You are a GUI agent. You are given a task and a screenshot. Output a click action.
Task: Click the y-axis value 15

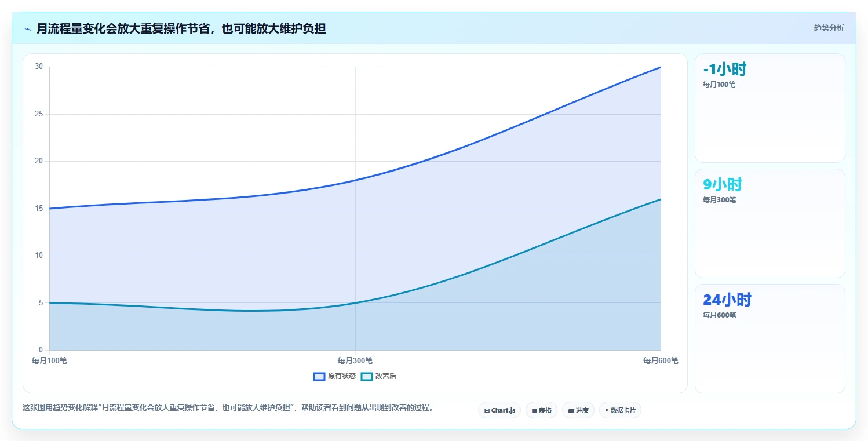(x=39, y=209)
